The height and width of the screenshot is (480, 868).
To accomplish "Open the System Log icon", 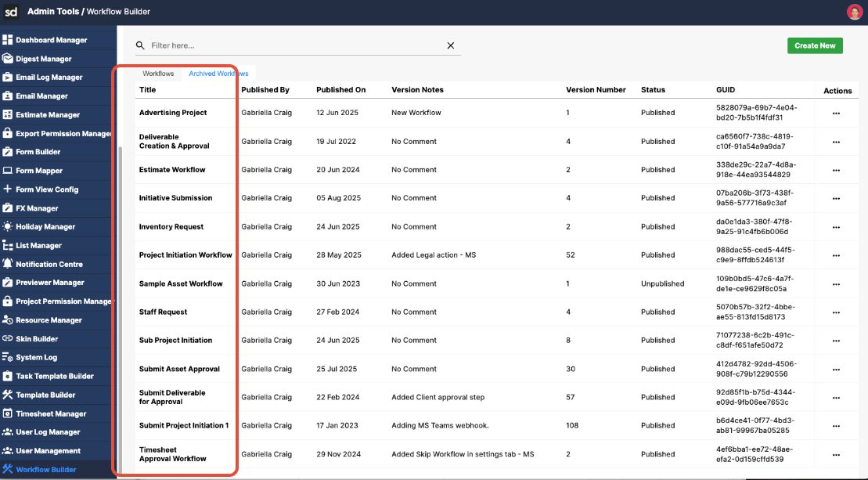I will coord(7,357).
